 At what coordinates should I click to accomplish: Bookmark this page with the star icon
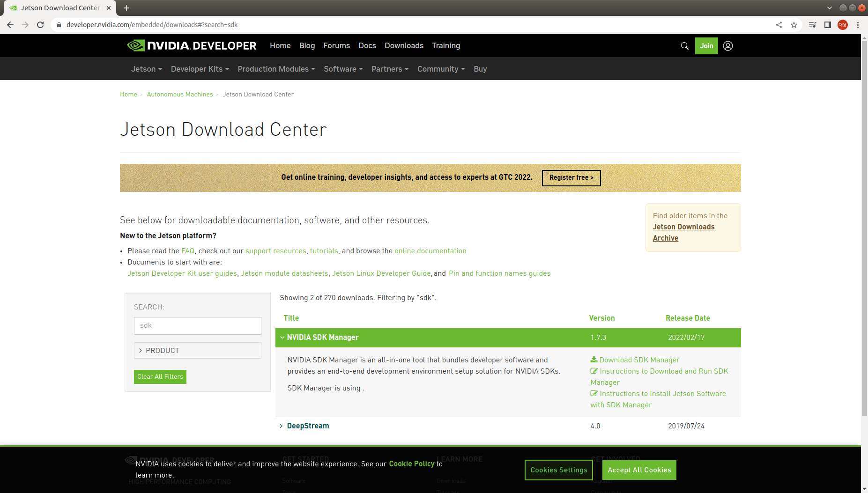click(794, 25)
